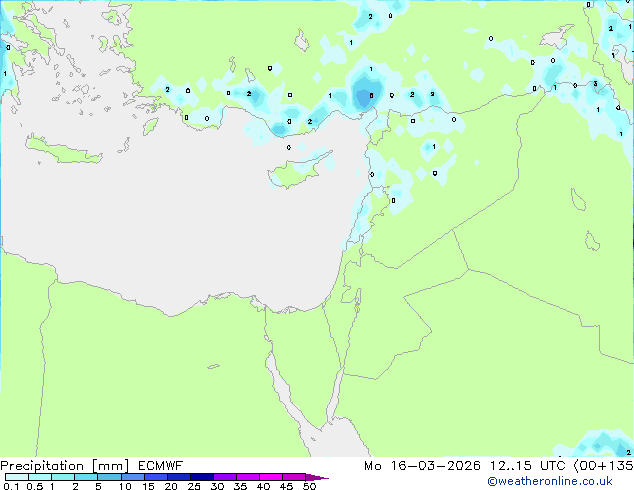634x490 pixels.
Task: Click the darkest blue precipitation maximum over Turkey
Action: (364, 95)
